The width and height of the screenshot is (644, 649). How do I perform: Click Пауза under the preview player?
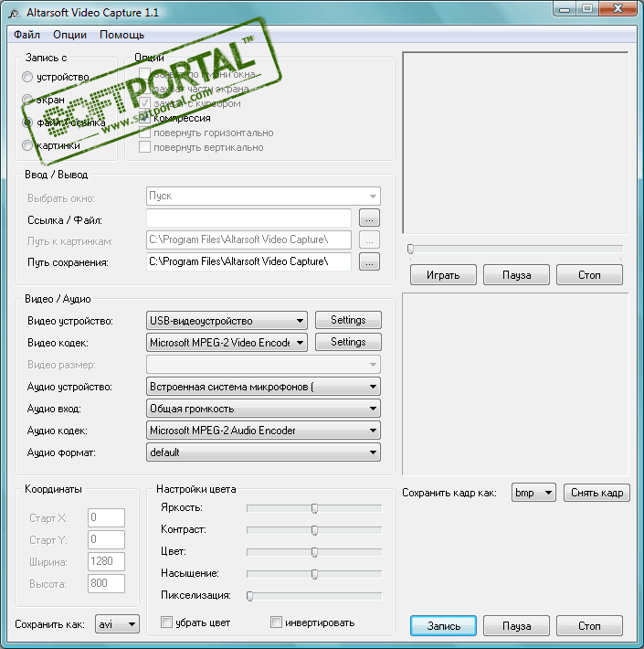point(517,275)
